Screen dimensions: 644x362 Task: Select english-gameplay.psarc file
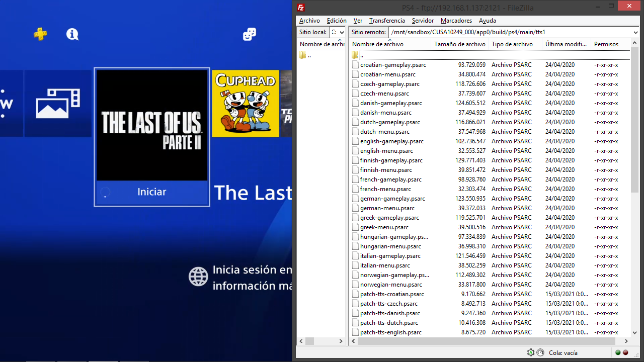click(392, 141)
